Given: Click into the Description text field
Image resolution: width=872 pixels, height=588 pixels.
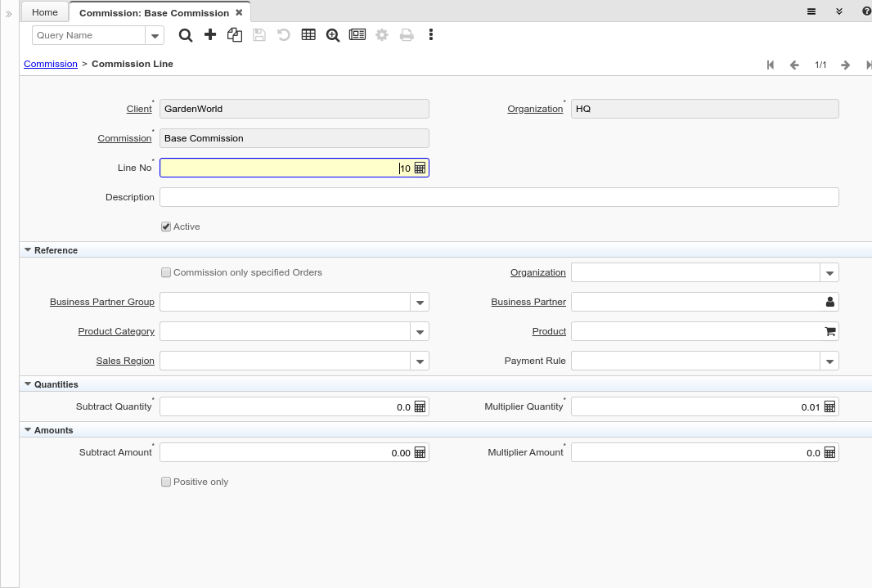Looking at the screenshot, I should [x=499, y=197].
